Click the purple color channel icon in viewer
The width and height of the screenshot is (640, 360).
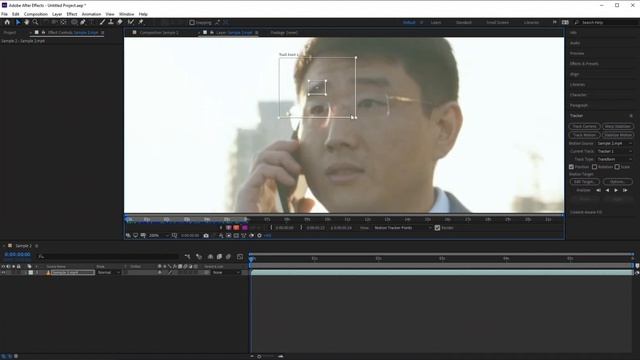(x=244, y=228)
